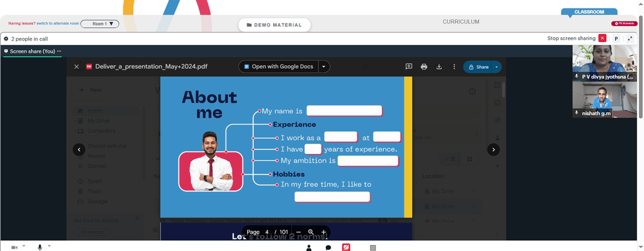
Task: Click switch to alternate room link
Action: pos(57,23)
